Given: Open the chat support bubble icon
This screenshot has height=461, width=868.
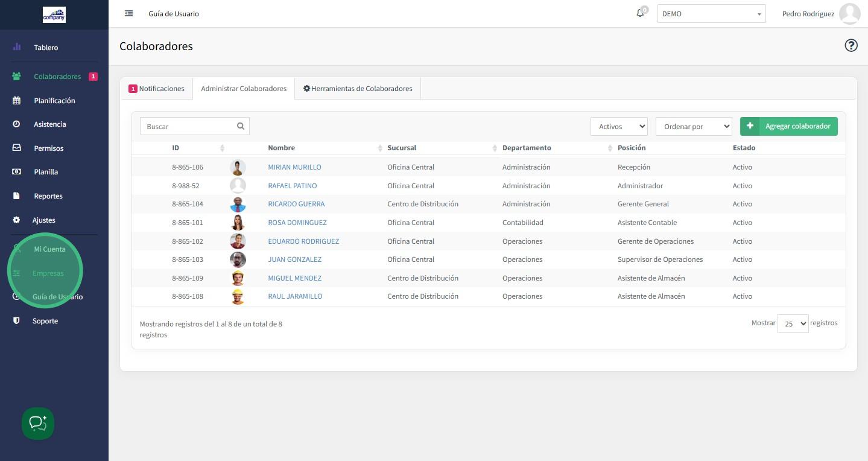Looking at the screenshot, I should (x=38, y=424).
